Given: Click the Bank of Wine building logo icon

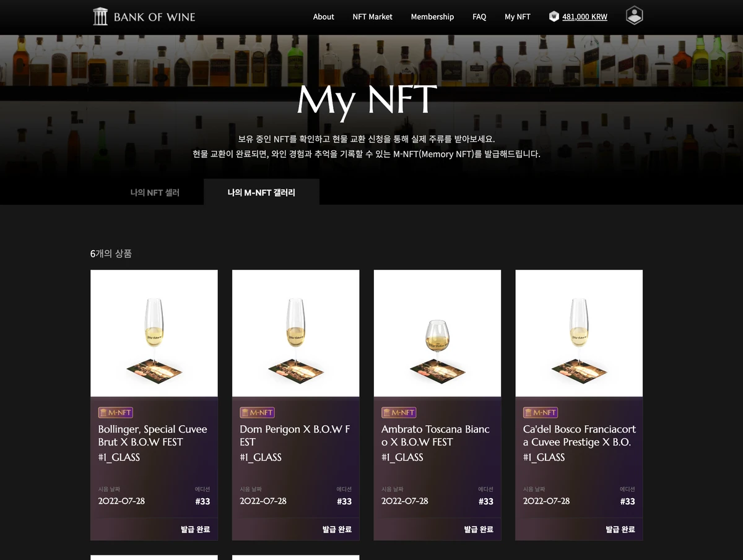Looking at the screenshot, I should click(x=100, y=17).
